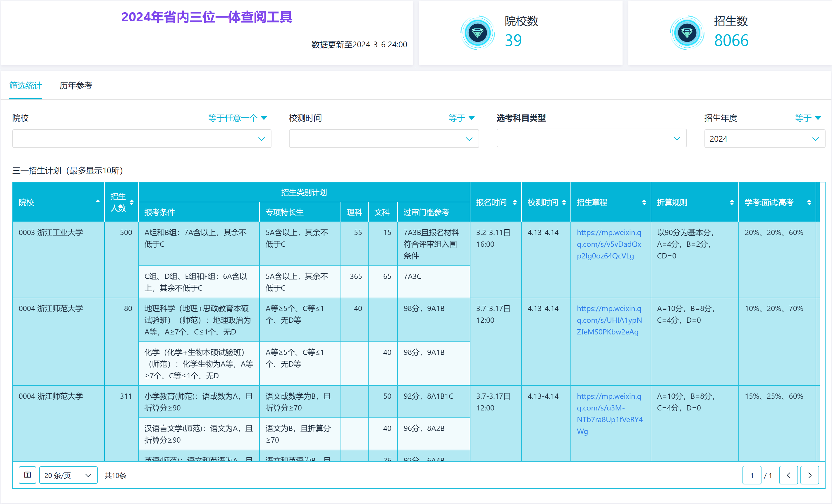Sort table by 招生人数 column arrows
This screenshot has width=832, height=504.
click(132, 202)
